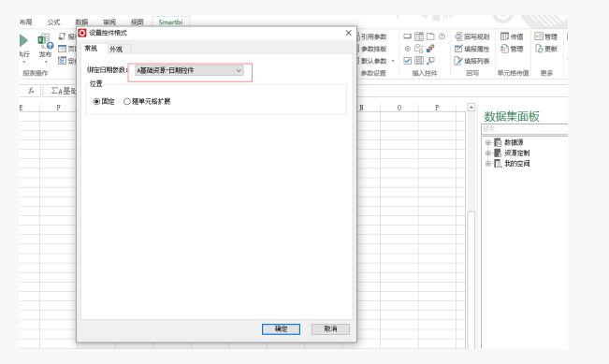Click 管理 under 单元格传值 group
Image resolution: width=609 pixels, height=364 pixels.
[512, 49]
